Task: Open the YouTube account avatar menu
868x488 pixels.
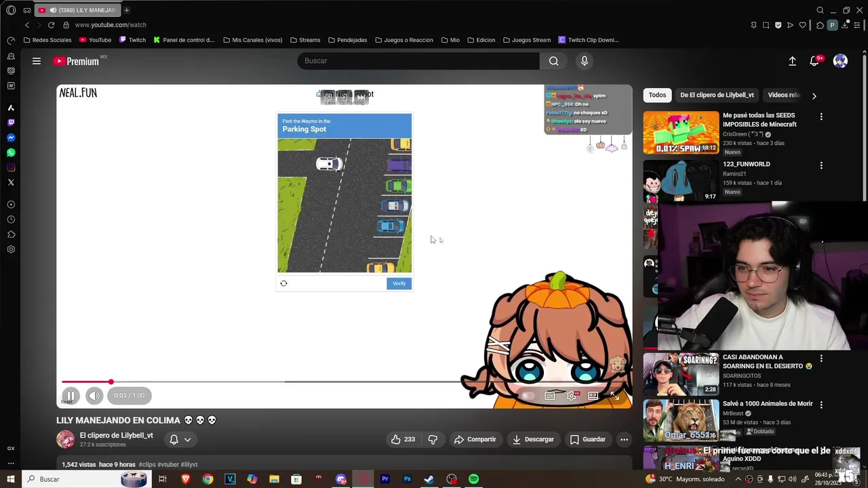Action: click(x=840, y=61)
